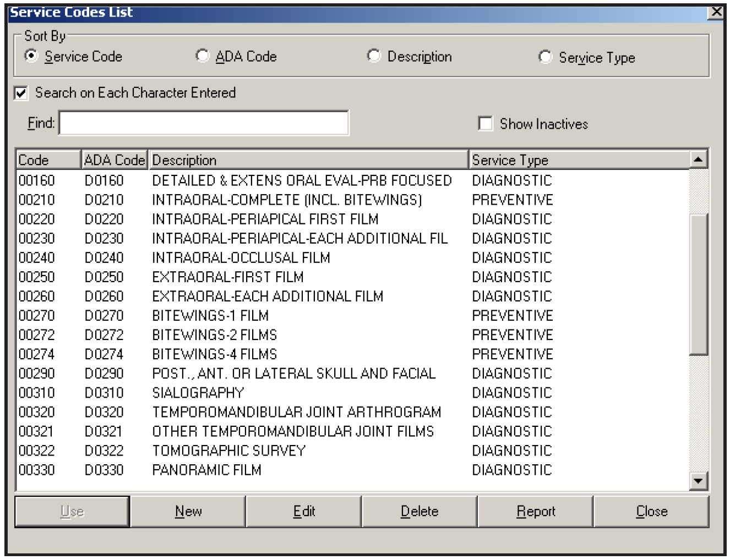
Task: Click the Description column header
Action: pos(308,160)
